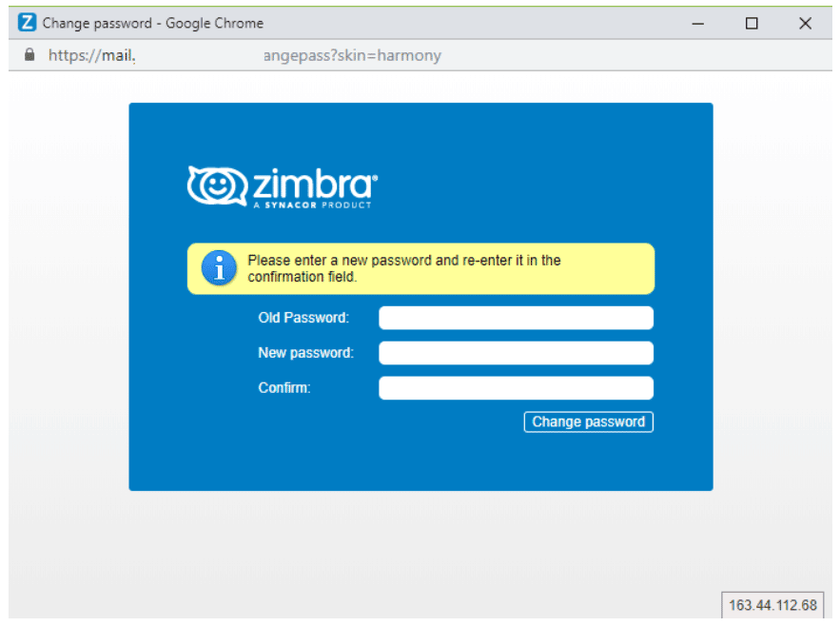The width and height of the screenshot is (840, 626).
Task: Click the "Confirm:" label
Action: click(x=283, y=388)
